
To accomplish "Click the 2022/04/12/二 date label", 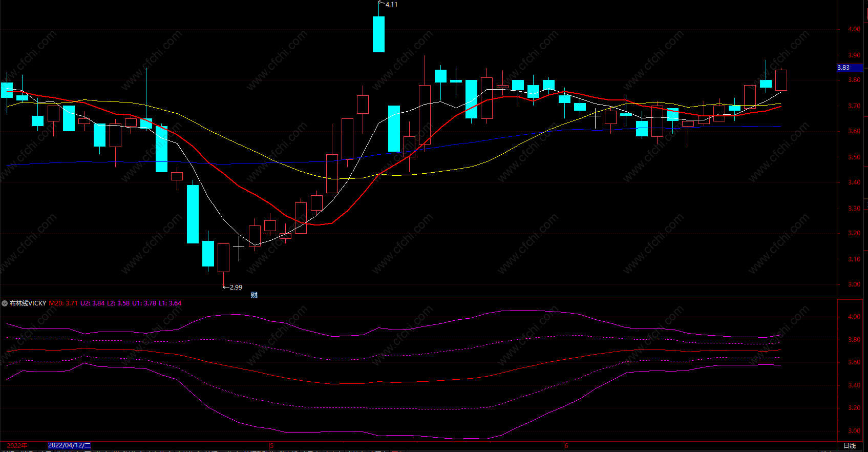I will 69,445.
